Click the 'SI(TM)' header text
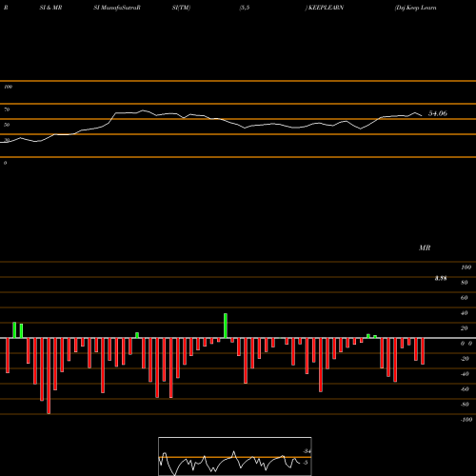476x476 pixels. pyautogui.click(x=181, y=8)
